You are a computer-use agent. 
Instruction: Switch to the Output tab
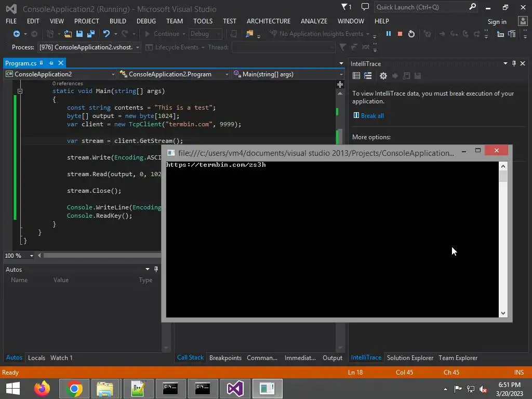[332, 357]
